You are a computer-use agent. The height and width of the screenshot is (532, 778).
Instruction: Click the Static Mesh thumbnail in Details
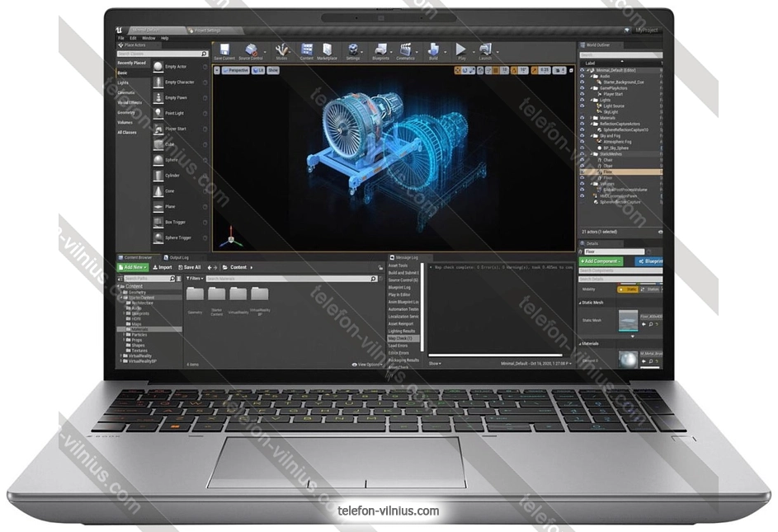[x=629, y=319]
